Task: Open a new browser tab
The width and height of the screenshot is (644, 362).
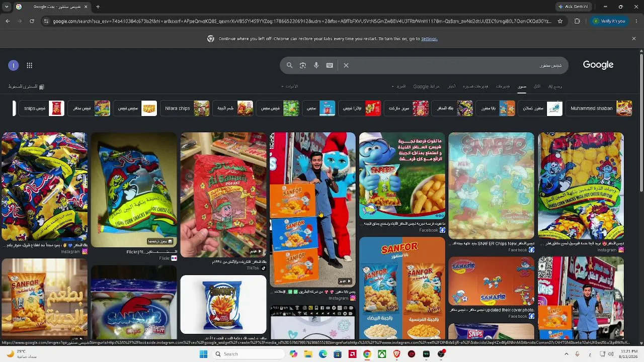Action: point(98,7)
